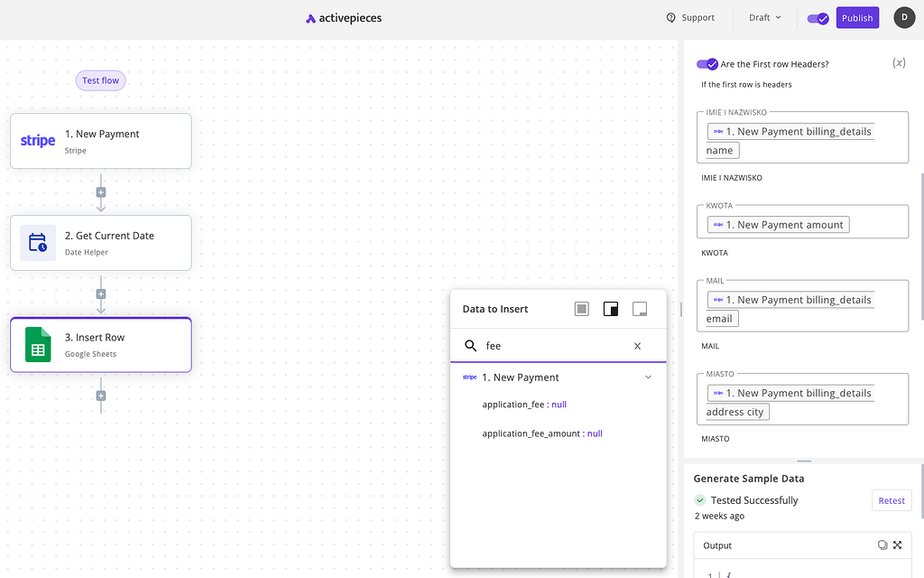
Task: Open the Support menu
Action: pos(691,17)
